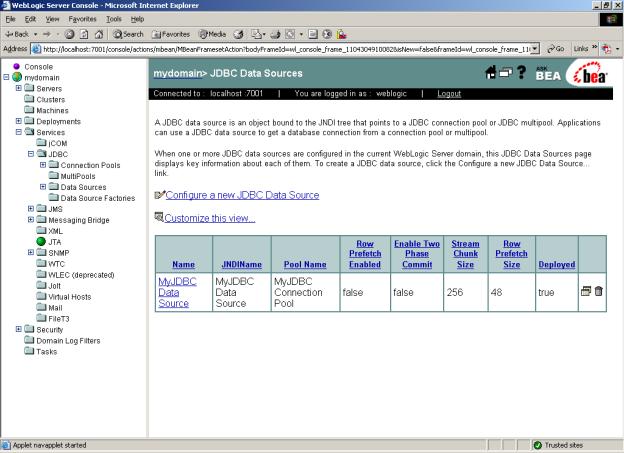
Task: Open console in new window icon
Action: [x=505, y=73]
